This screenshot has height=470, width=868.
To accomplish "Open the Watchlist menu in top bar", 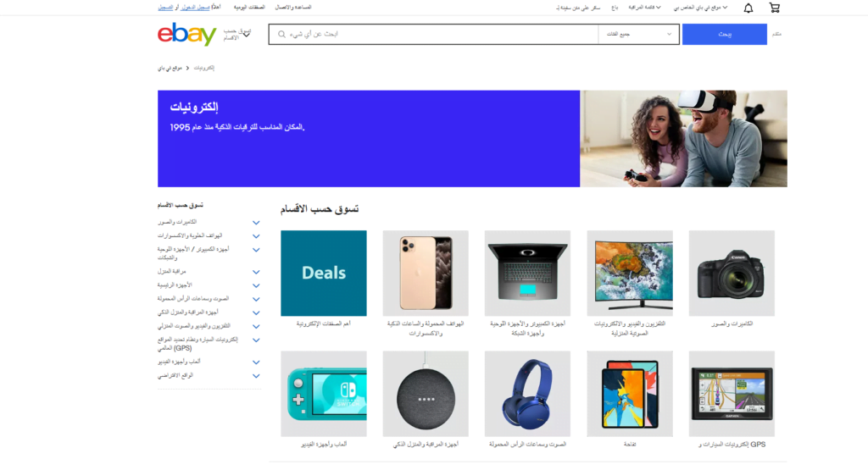I will pyautogui.click(x=644, y=7).
